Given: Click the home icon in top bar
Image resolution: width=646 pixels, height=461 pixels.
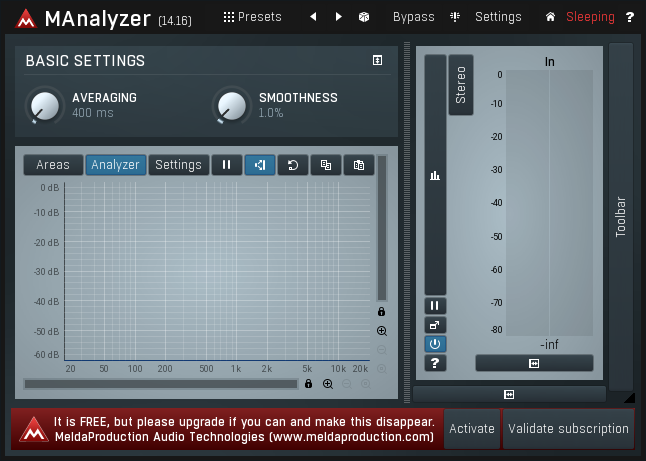Looking at the screenshot, I should (550, 17).
